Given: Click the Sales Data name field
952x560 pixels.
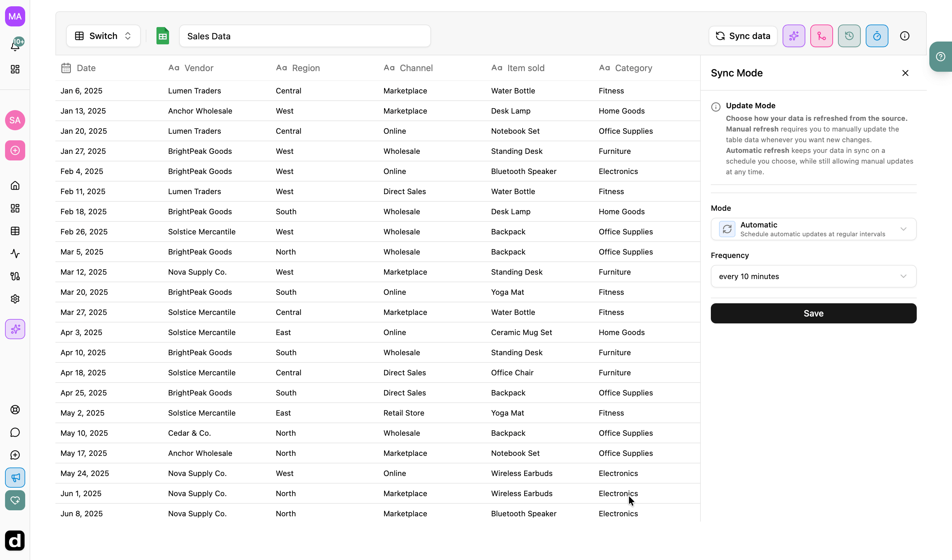Looking at the screenshot, I should tap(305, 36).
